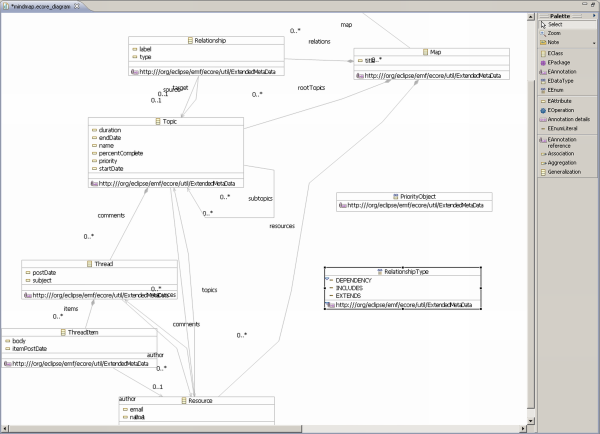This screenshot has height=434, width=600.
Task: Click the DEPENDENCY enum literal
Action: tap(350, 280)
